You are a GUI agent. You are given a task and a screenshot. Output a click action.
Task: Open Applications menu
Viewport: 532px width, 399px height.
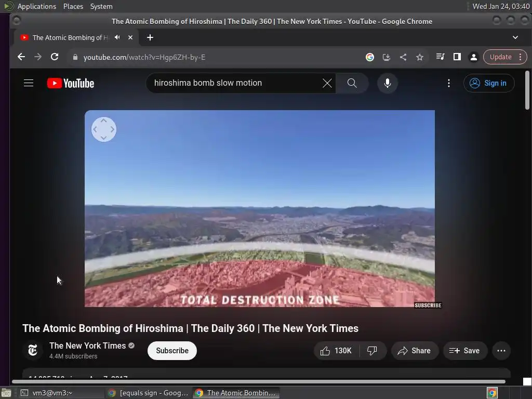point(37,6)
